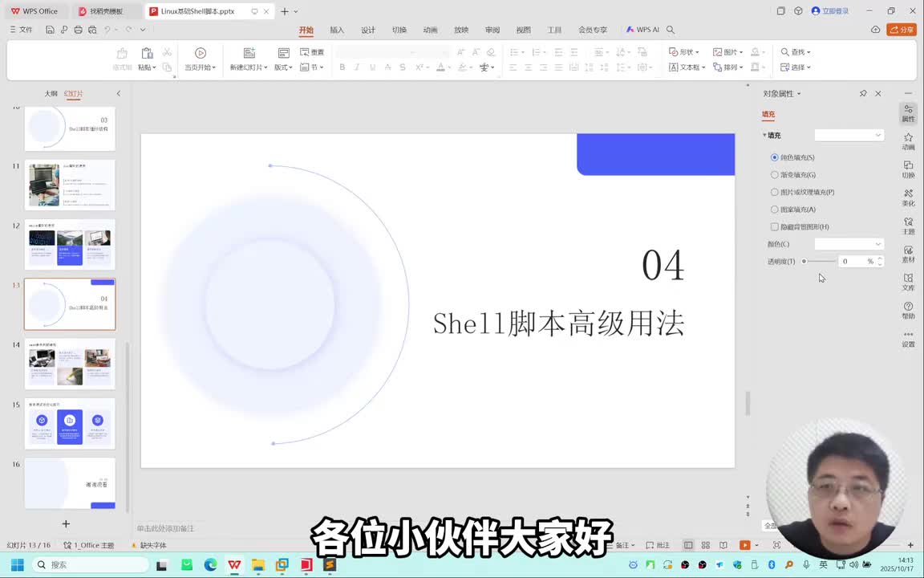Open the Animation panel in right sidebar

tap(908, 141)
